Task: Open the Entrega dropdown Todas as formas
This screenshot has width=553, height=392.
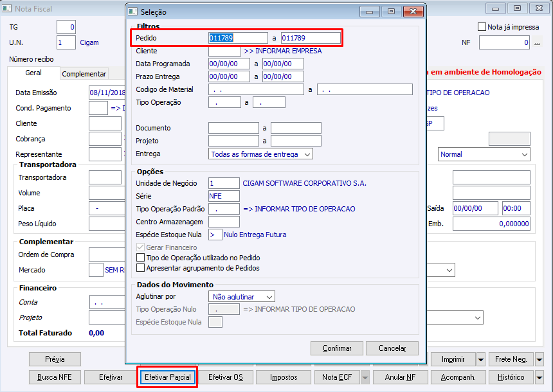Action: (260, 154)
